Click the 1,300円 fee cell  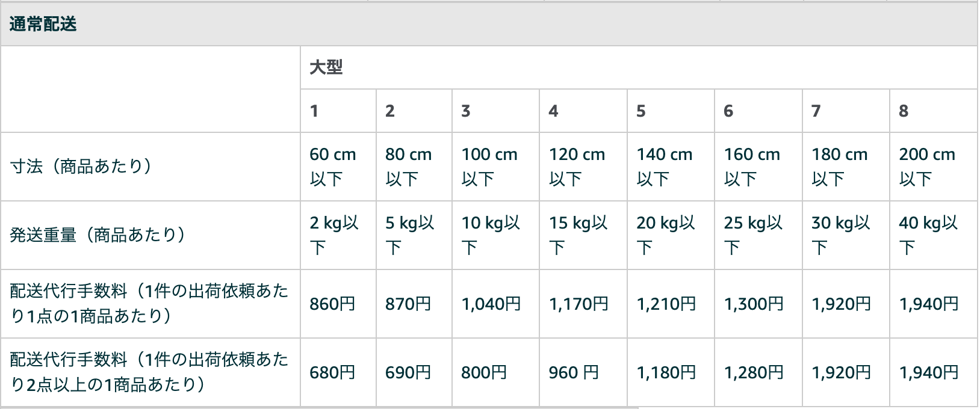click(754, 304)
